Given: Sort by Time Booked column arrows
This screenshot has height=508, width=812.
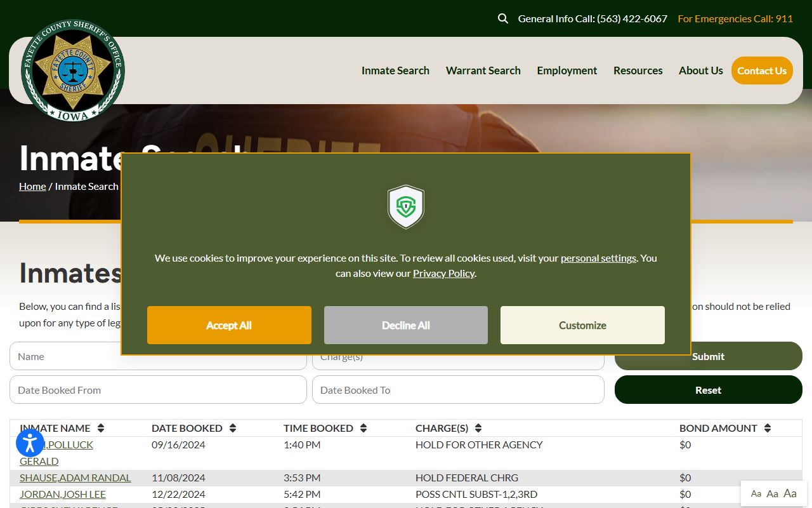Looking at the screenshot, I should point(363,428).
